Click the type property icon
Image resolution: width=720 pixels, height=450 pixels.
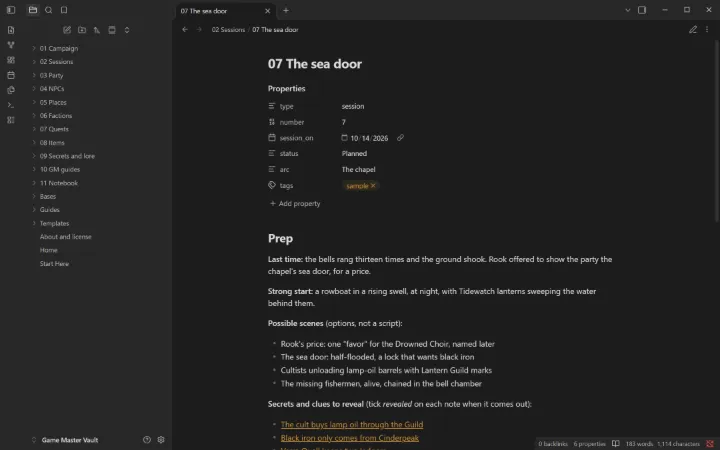click(272, 106)
